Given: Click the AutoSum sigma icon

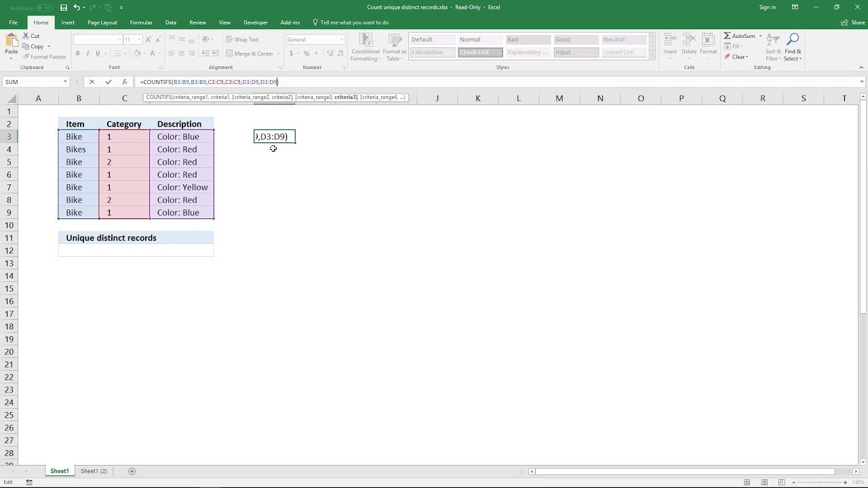Looking at the screenshot, I should tap(728, 36).
